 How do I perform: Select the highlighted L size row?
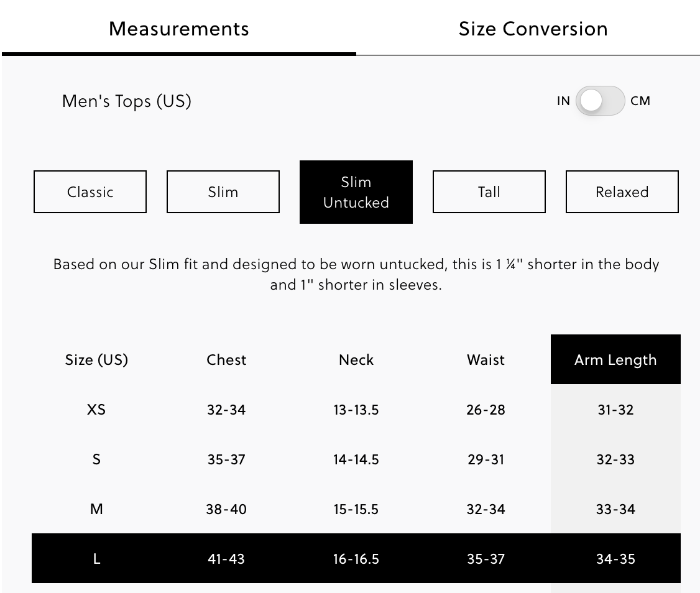click(x=356, y=558)
